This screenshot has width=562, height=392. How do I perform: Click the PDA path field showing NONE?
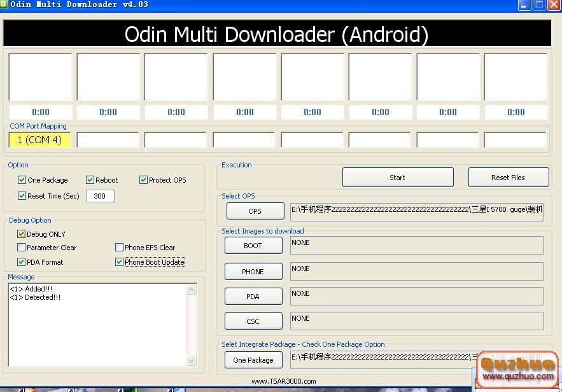click(x=417, y=297)
